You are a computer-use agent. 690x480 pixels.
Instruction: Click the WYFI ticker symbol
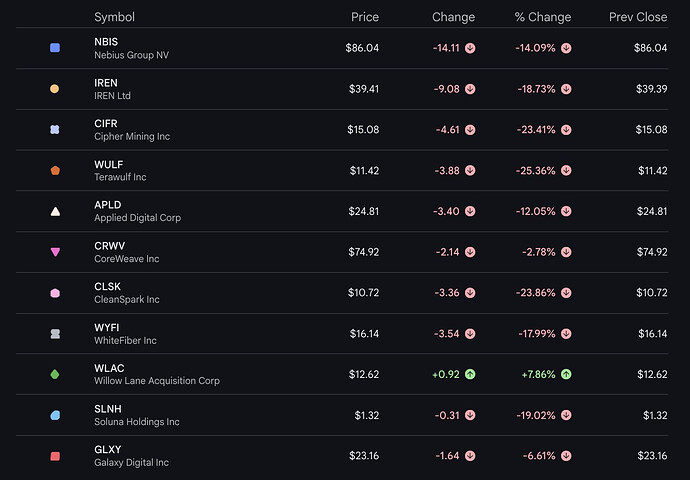(x=107, y=327)
